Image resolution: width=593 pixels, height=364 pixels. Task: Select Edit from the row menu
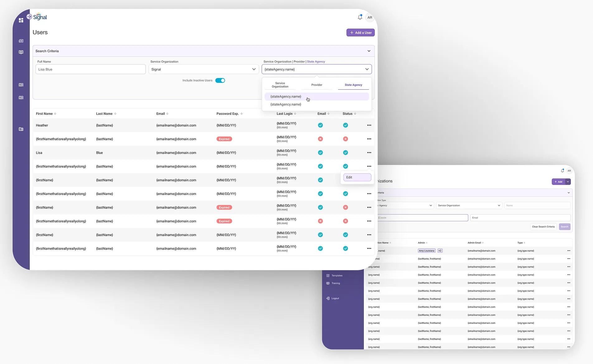tap(357, 177)
